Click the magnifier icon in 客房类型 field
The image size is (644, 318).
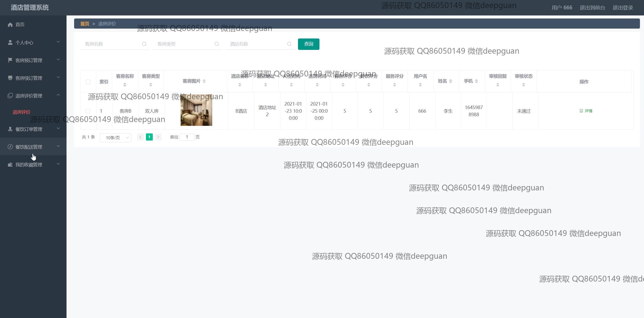point(217,44)
